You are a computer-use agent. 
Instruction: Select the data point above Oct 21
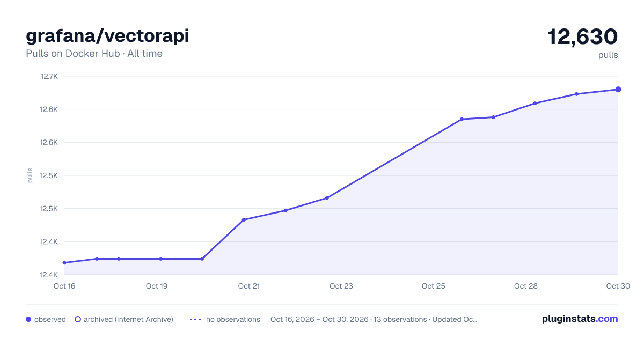pos(244,219)
